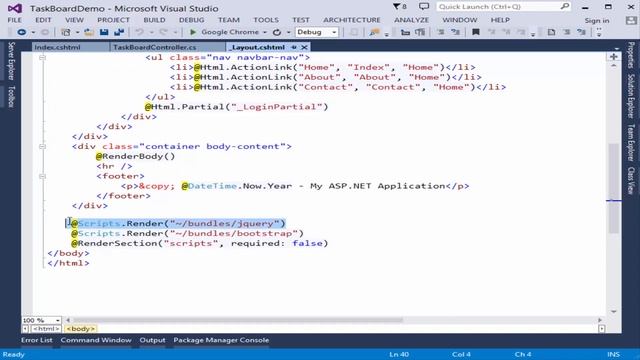Click the vertical scrollbar thumb
Viewport: 640px width, 360px height.
[613, 188]
